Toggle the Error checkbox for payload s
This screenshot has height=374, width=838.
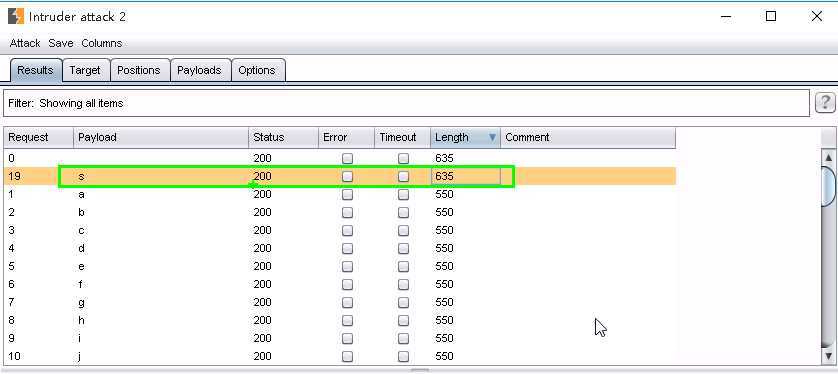point(347,176)
